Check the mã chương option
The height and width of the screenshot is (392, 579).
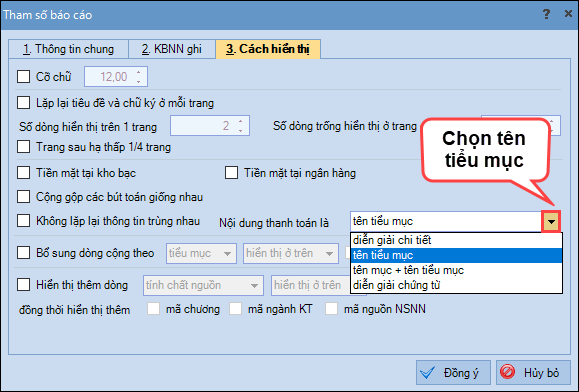(x=154, y=308)
